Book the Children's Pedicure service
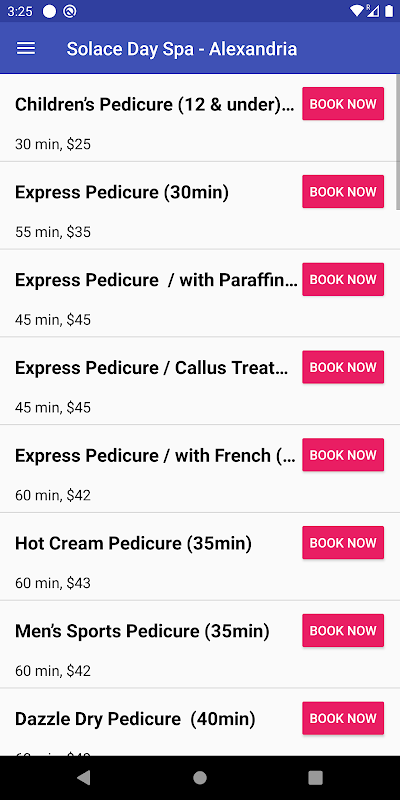 pos(343,104)
